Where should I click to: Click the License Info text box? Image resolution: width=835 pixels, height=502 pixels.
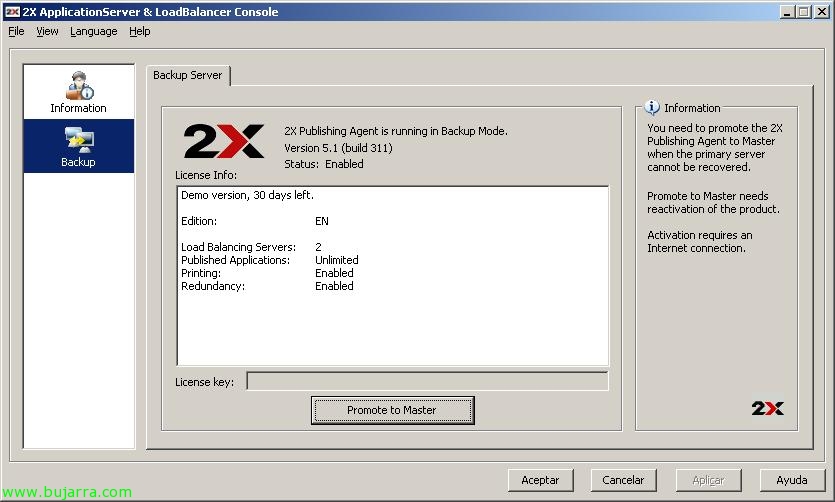tap(392, 276)
